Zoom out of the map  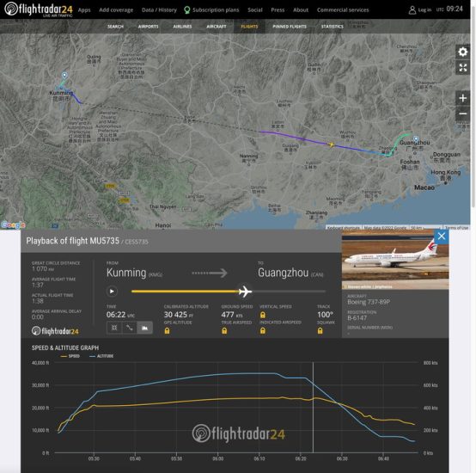pyautogui.click(x=462, y=114)
